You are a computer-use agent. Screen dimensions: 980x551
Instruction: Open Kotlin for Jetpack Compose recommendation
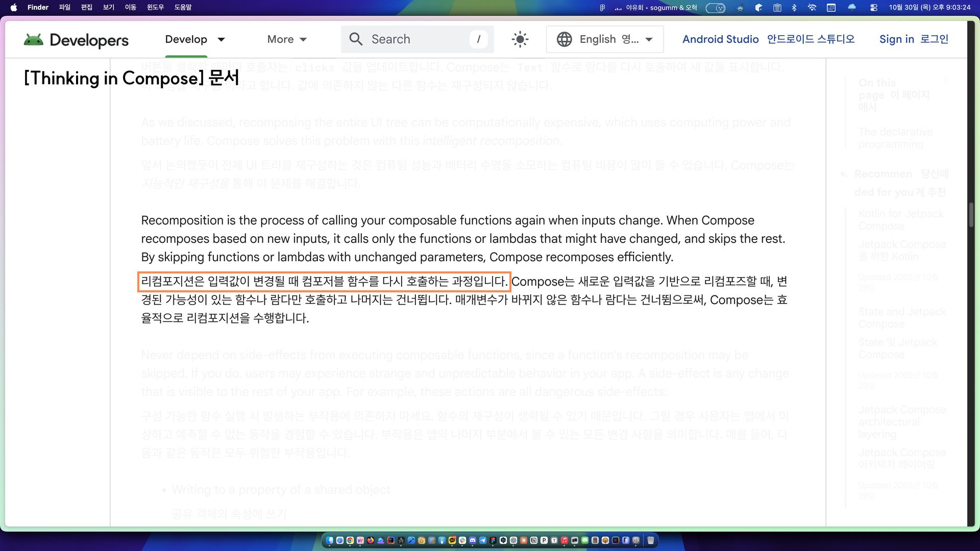[900, 220]
